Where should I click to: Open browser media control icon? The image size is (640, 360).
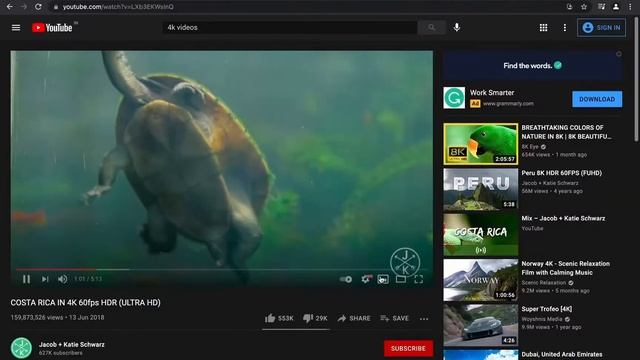pos(601,7)
